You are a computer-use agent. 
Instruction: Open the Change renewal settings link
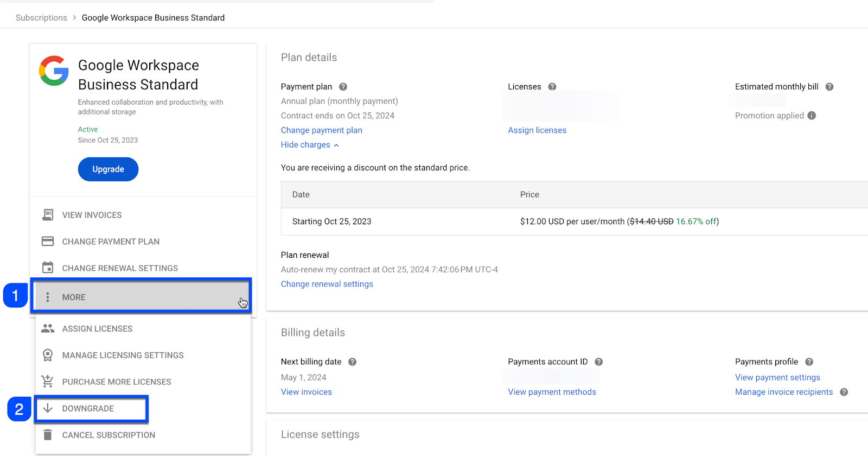pos(327,284)
